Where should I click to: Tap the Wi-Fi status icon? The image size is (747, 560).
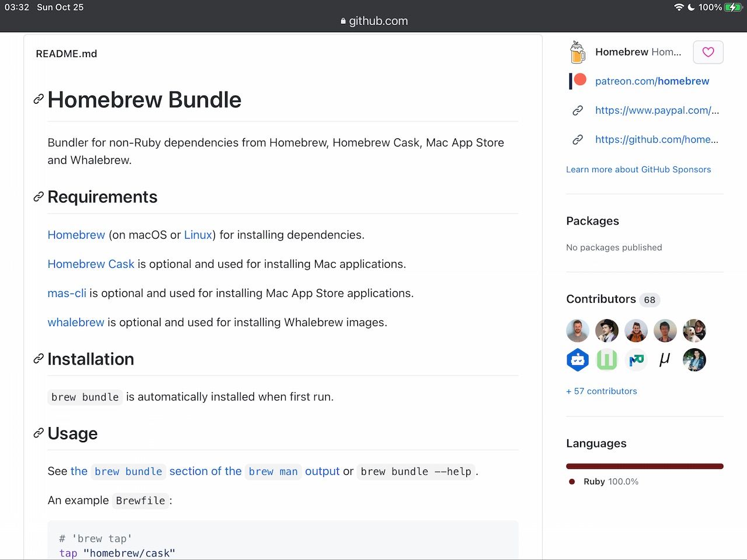[679, 7]
